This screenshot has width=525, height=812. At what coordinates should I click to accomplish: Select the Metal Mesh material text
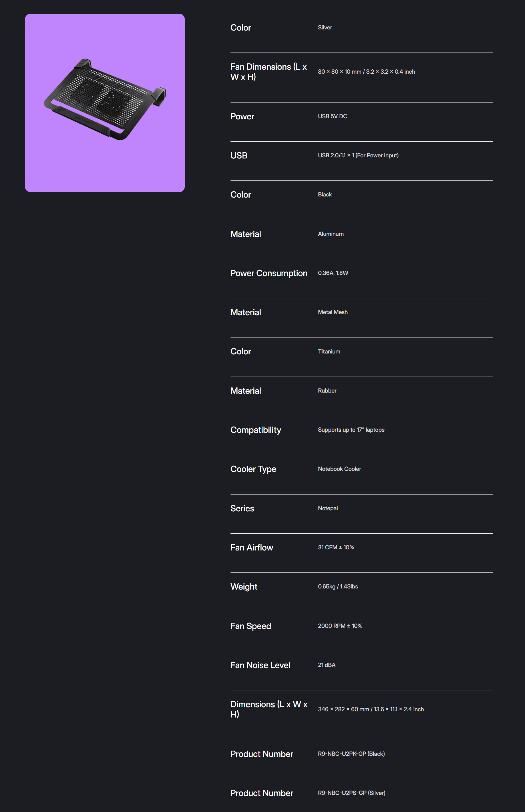333,312
